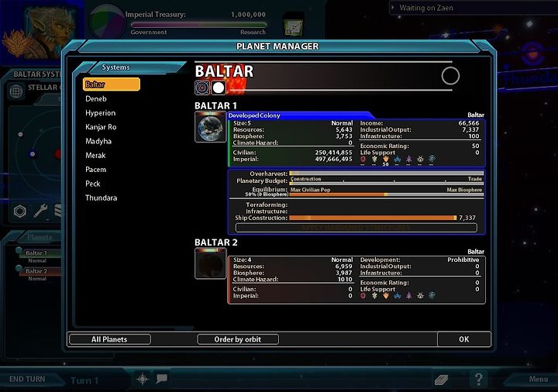Click the Prohibitive development text for Baltar 2

click(x=463, y=260)
